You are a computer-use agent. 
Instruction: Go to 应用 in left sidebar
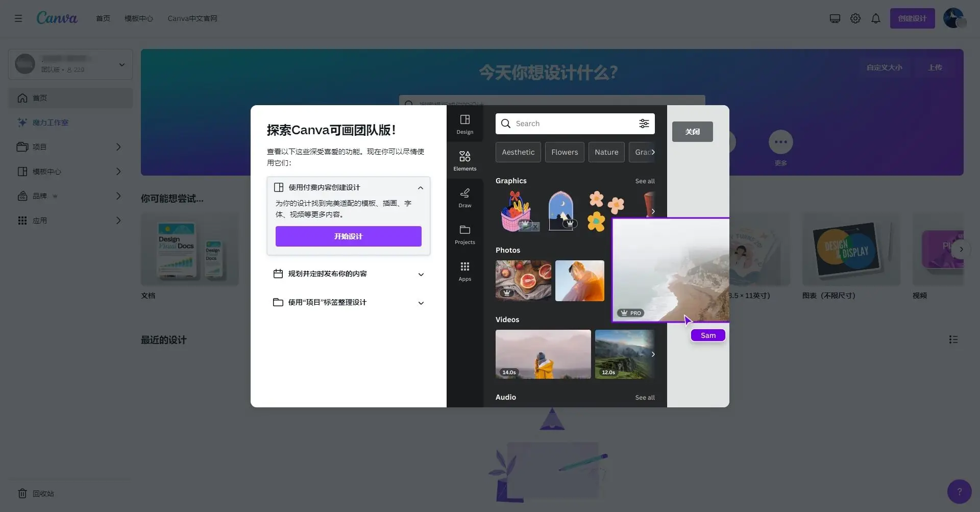pos(70,221)
